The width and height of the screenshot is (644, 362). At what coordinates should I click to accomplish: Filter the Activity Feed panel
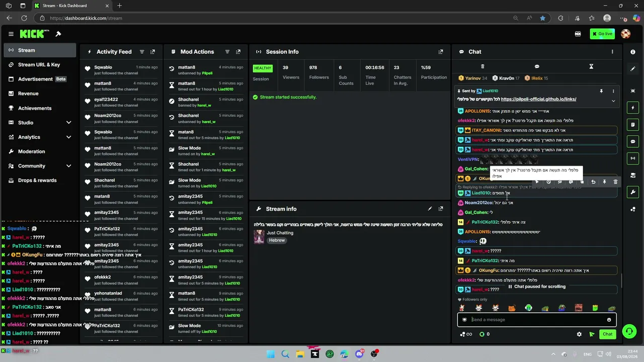pyautogui.click(x=142, y=52)
